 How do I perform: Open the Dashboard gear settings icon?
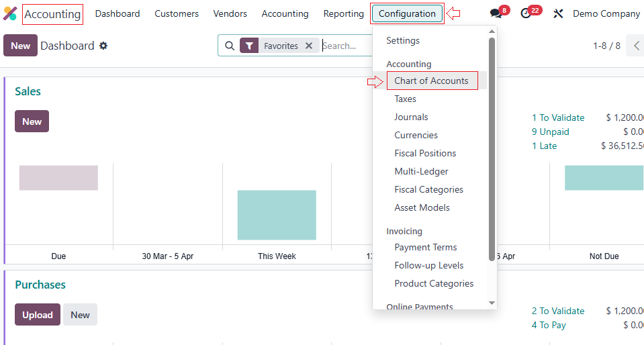click(103, 46)
